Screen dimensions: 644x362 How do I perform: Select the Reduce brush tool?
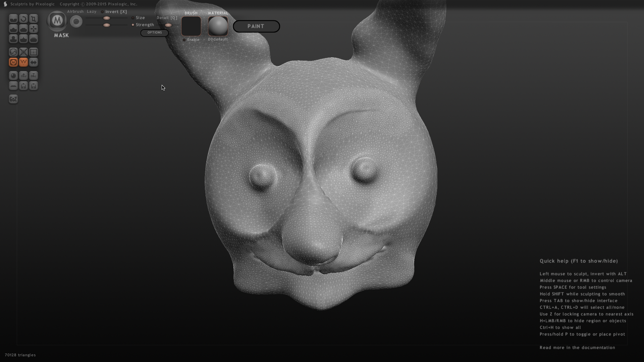(x=13, y=52)
